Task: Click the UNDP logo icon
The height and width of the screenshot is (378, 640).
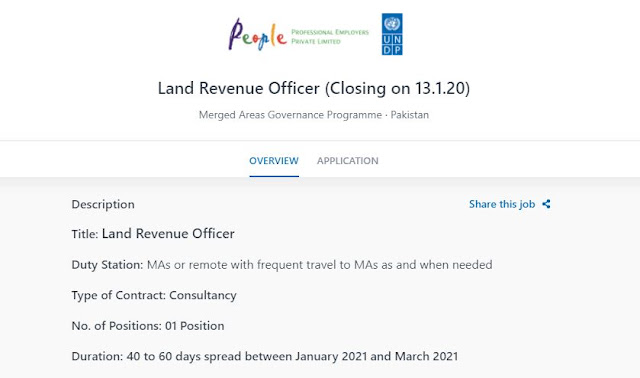Action: click(392, 34)
